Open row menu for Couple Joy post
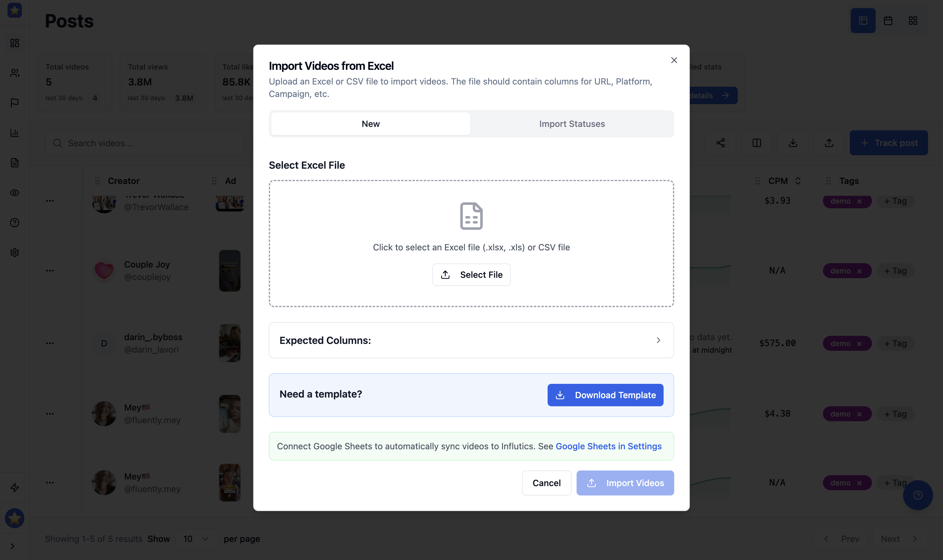943x560 pixels. pos(50,271)
